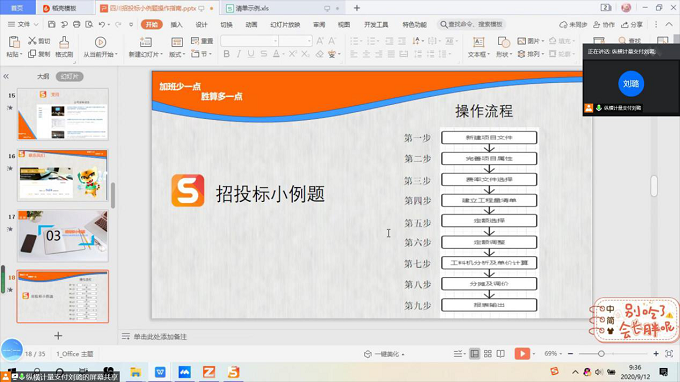Open the Arrange (排列) menu

[530, 54]
